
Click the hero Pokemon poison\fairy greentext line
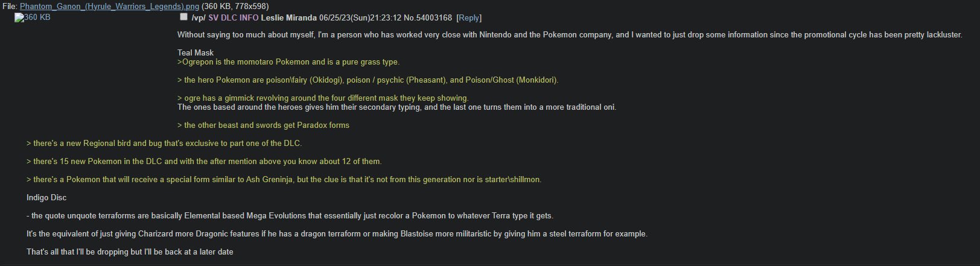click(x=368, y=80)
